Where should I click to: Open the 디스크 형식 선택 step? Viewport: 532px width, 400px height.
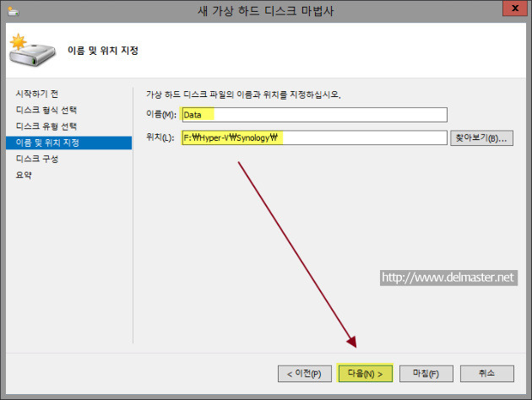pyautogui.click(x=46, y=110)
